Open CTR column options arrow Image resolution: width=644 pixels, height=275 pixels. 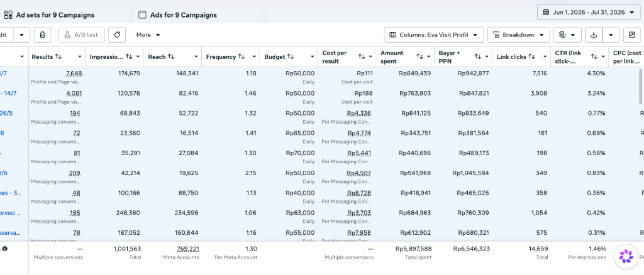pyautogui.click(x=603, y=57)
